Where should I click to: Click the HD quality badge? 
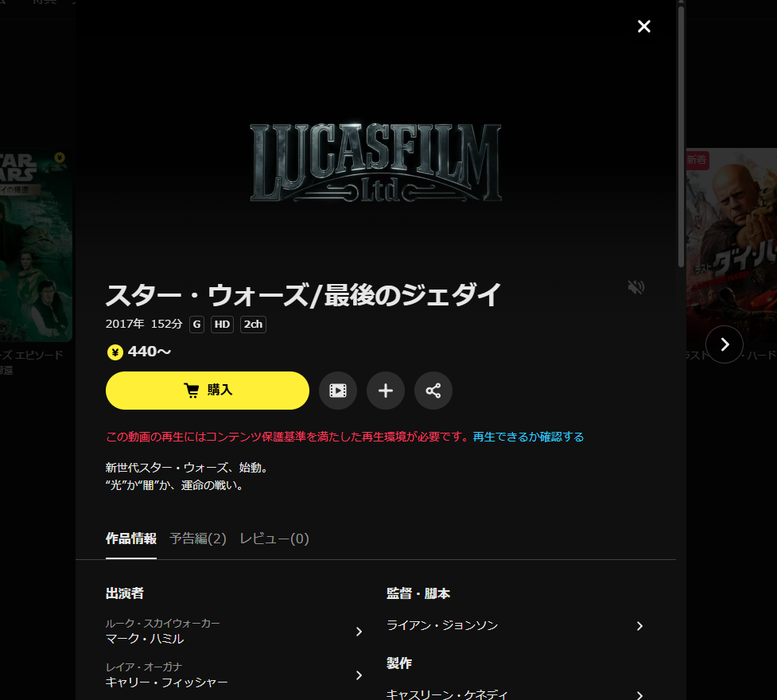click(x=222, y=325)
